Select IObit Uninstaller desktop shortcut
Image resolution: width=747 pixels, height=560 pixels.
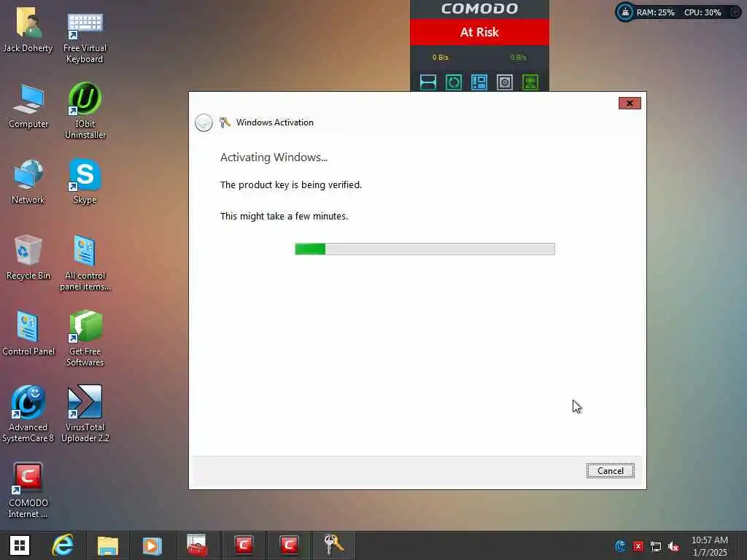[x=85, y=111]
